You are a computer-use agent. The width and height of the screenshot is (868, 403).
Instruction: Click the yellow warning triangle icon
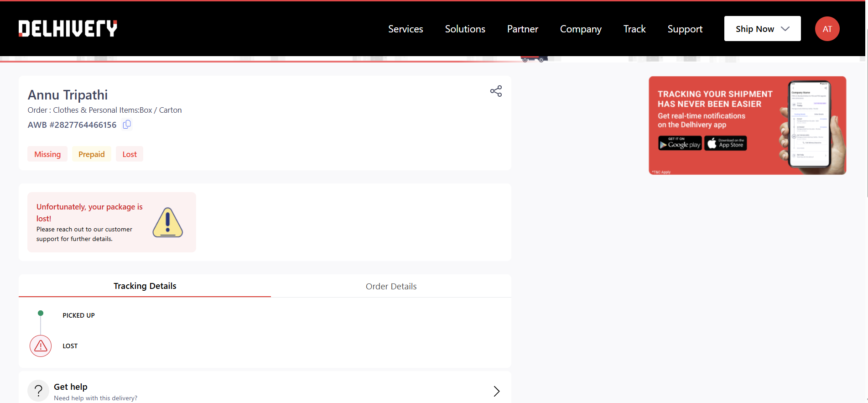tap(167, 223)
